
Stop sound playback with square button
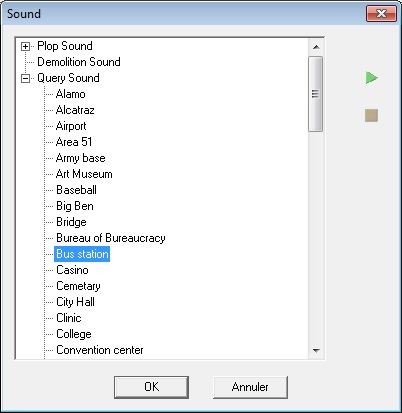371,116
